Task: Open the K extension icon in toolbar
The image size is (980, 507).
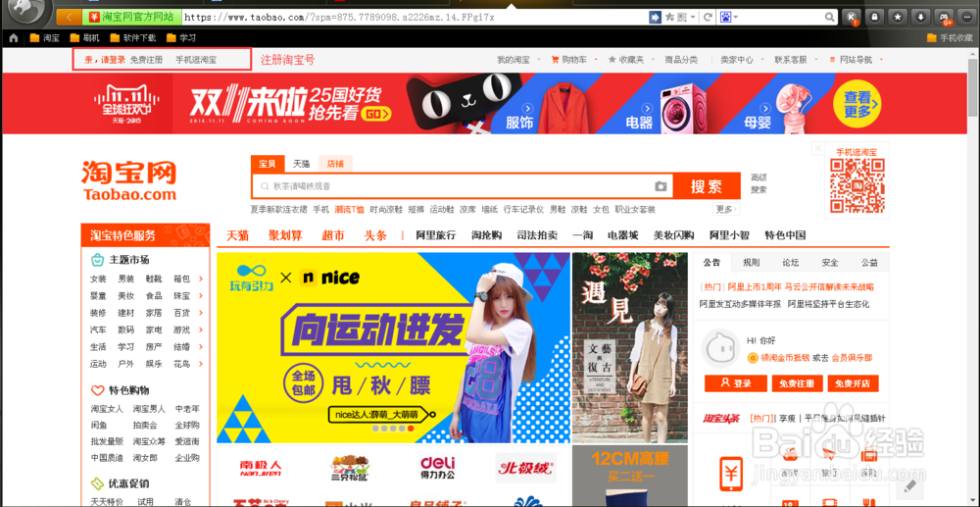Action: [x=852, y=18]
